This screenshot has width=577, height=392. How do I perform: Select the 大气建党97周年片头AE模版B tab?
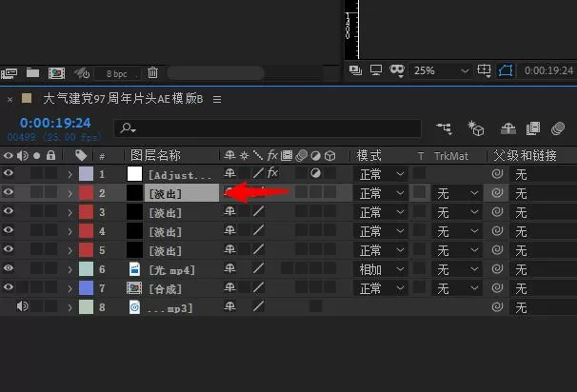tap(123, 99)
